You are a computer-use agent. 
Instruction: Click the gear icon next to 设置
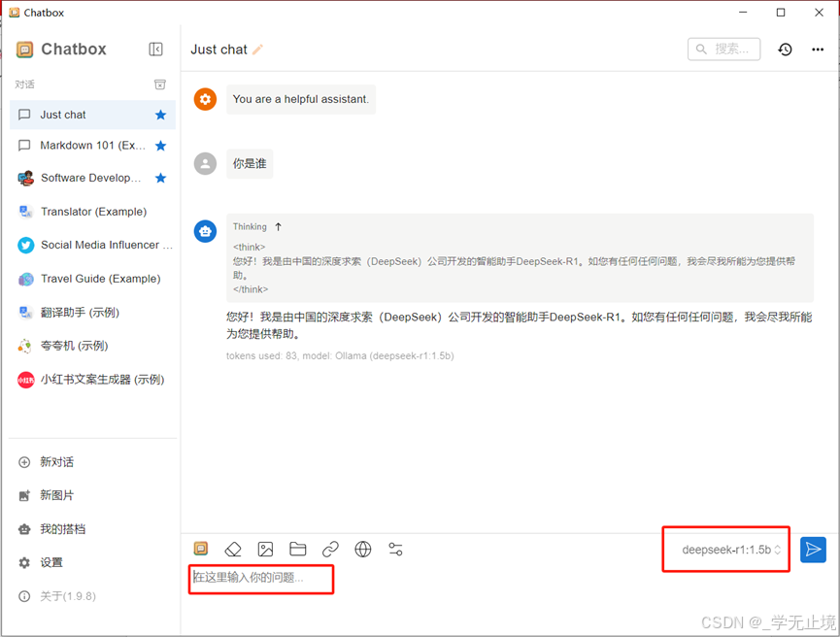tap(24, 562)
